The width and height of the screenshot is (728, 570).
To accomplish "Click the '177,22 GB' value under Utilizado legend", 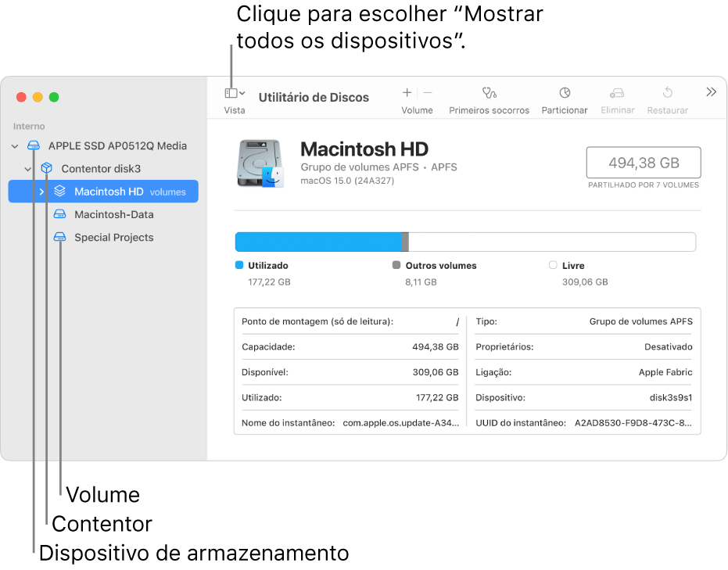I will [x=269, y=282].
